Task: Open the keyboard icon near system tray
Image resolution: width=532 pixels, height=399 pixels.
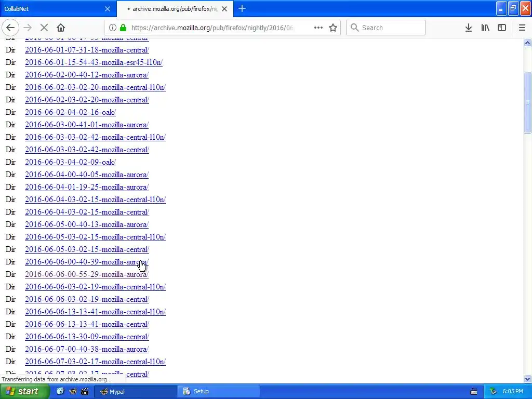Action: point(474,392)
